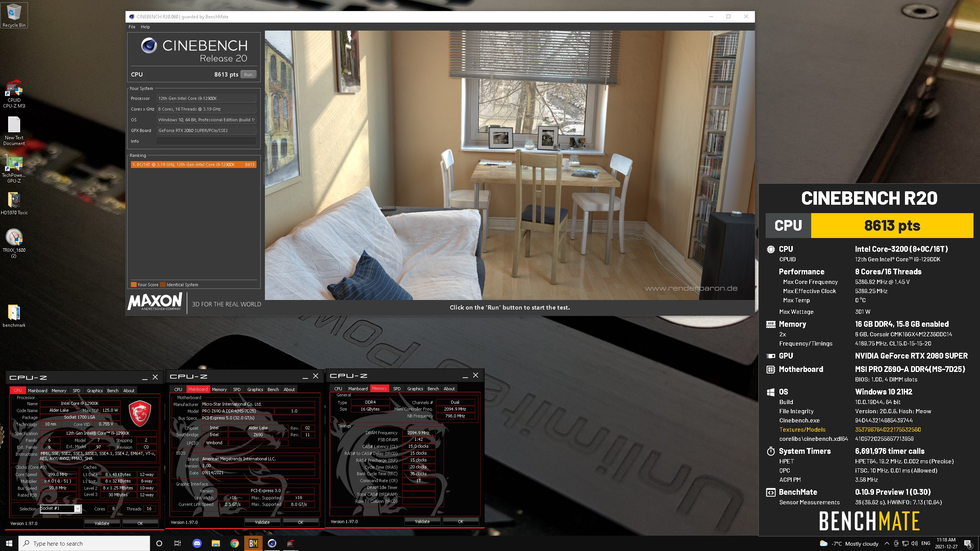Click the Textures/Models hash in BenchMate panel
This screenshot has height=551, width=980.
(x=888, y=430)
